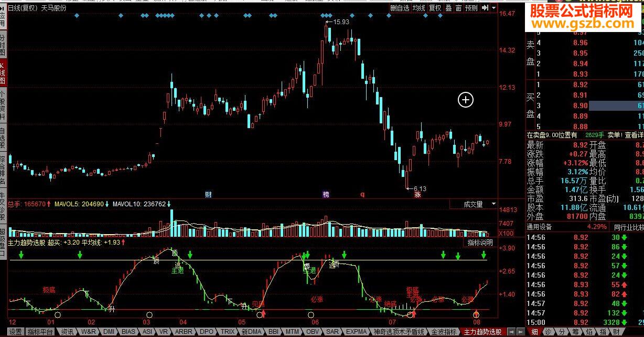This screenshot has height=337, width=644.
Task: Toggle the 复权 price adjustment button
Action: 435,8
